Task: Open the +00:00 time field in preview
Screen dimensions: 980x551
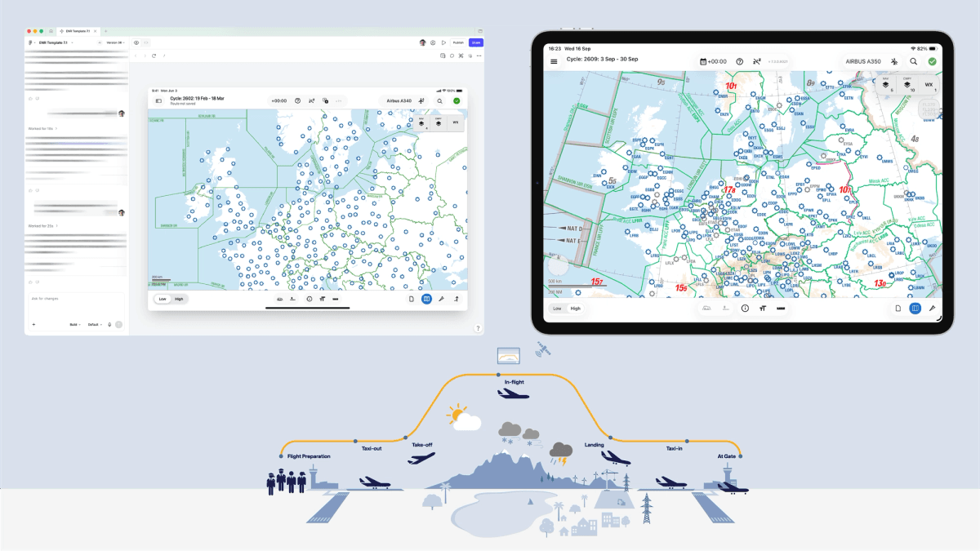Action: [278, 101]
